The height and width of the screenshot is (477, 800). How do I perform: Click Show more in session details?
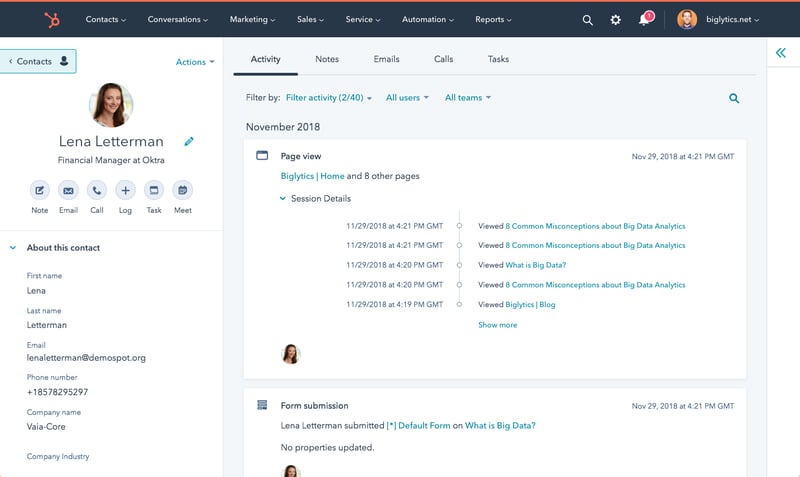[x=497, y=325]
